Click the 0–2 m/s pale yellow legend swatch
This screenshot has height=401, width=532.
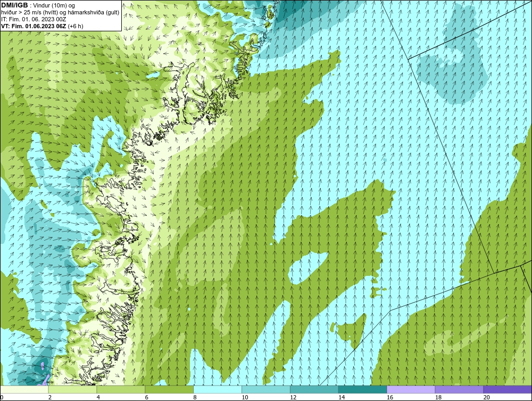pyautogui.click(x=24, y=389)
